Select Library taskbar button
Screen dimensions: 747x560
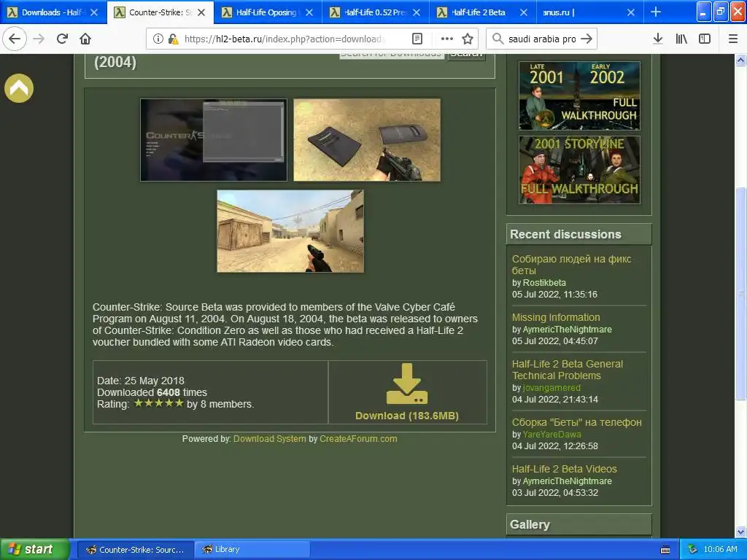pyautogui.click(x=252, y=550)
